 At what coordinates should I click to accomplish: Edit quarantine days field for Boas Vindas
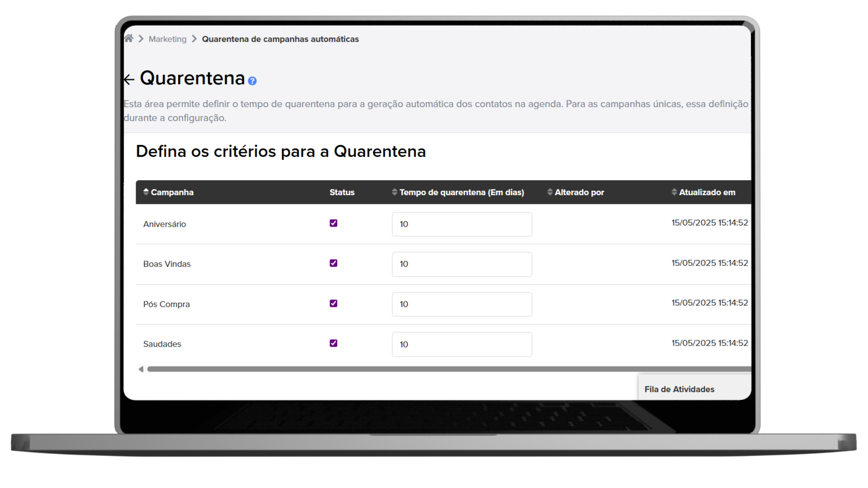coord(462,264)
